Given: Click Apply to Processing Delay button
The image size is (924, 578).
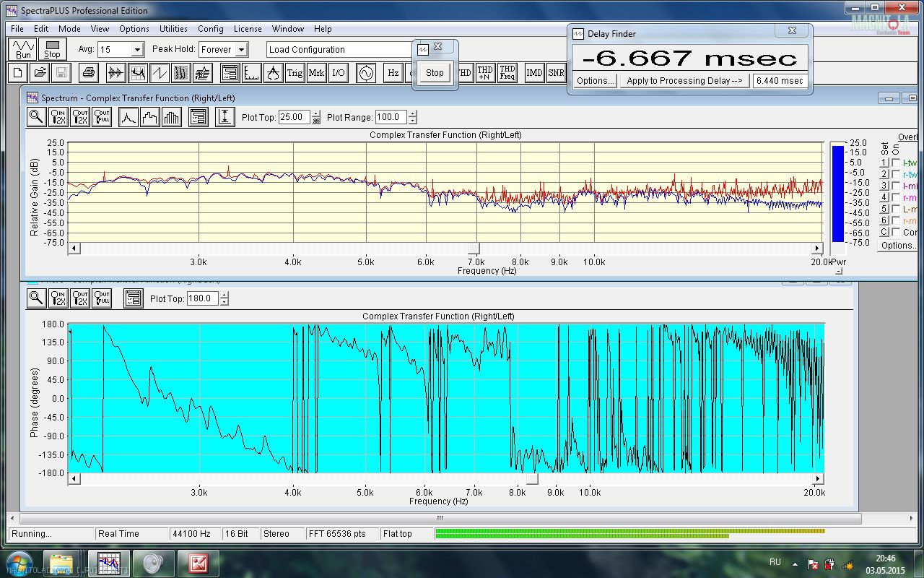Looking at the screenshot, I should [x=684, y=81].
